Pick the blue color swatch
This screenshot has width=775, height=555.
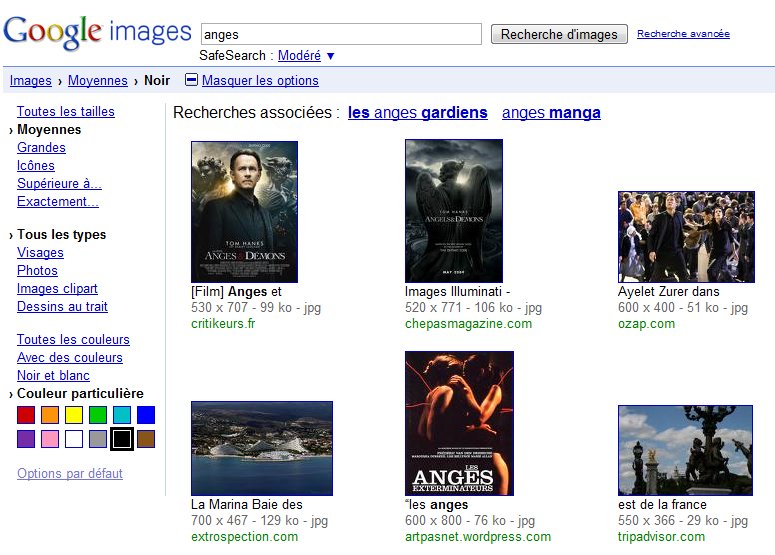click(x=146, y=415)
